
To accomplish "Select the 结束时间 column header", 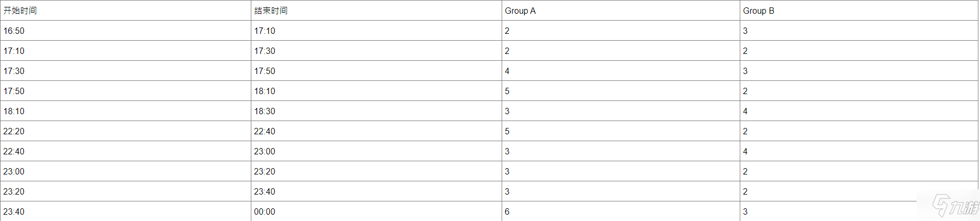I will [376, 11].
